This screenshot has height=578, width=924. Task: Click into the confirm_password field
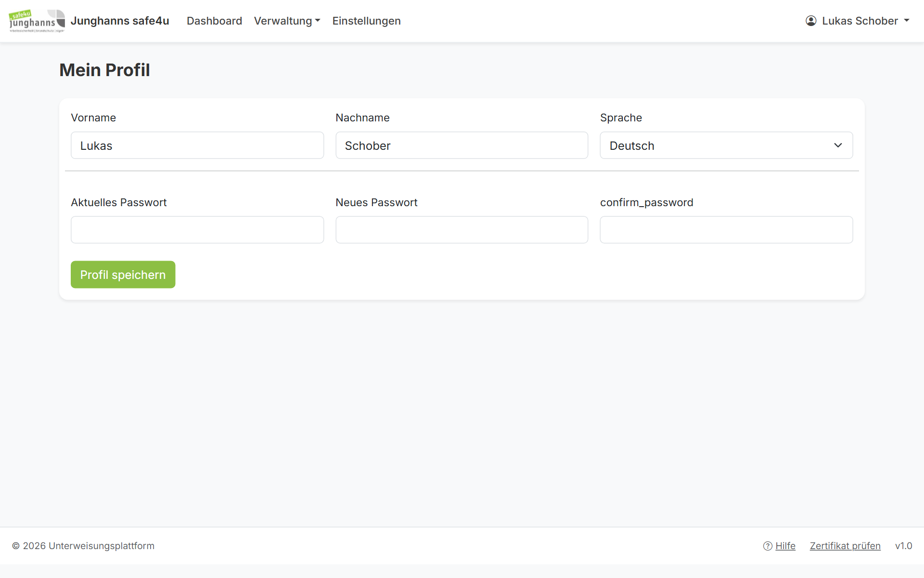pyautogui.click(x=726, y=230)
